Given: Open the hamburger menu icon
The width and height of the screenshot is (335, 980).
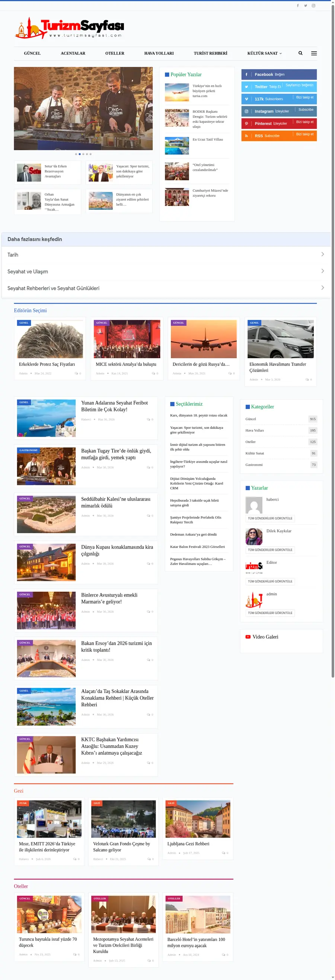Looking at the screenshot, I should (314, 53).
